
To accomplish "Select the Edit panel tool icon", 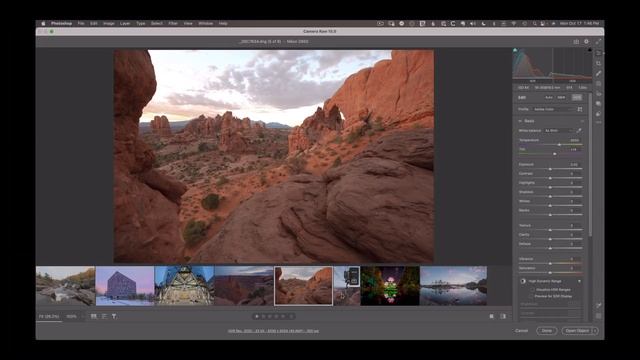I will point(598,53).
